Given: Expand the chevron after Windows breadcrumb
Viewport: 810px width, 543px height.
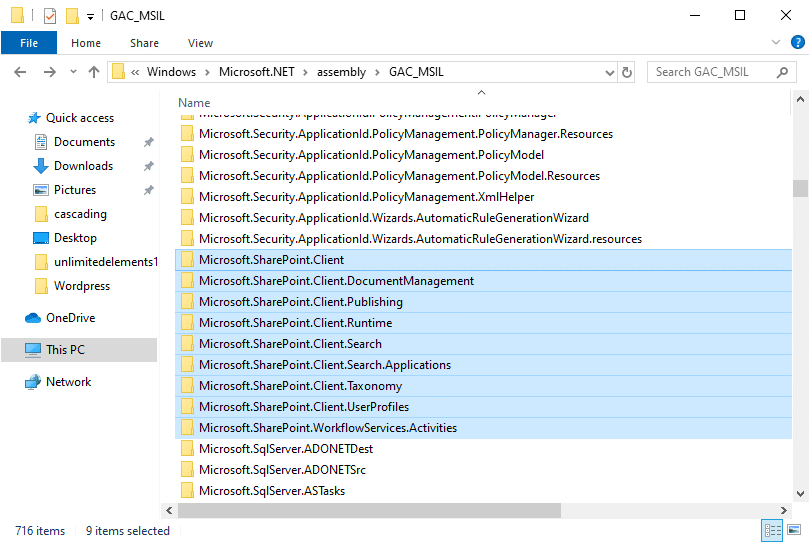Looking at the screenshot, I should [x=207, y=72].
